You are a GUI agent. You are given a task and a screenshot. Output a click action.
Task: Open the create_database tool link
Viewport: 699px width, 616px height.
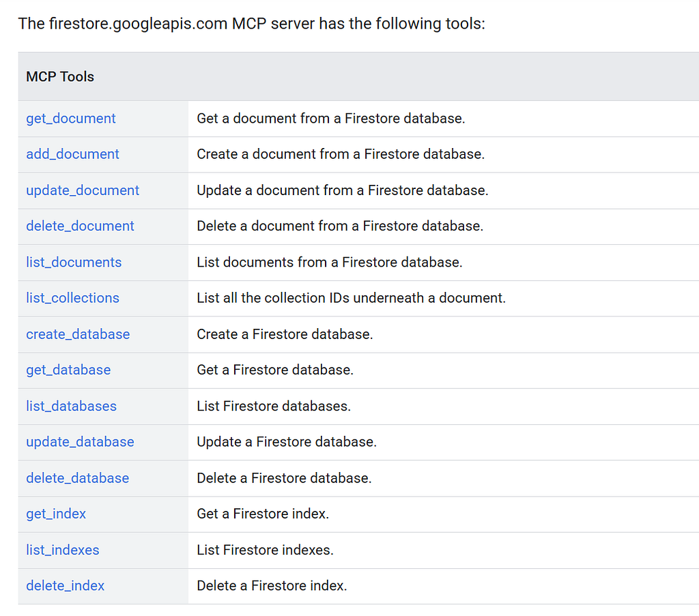78,334
